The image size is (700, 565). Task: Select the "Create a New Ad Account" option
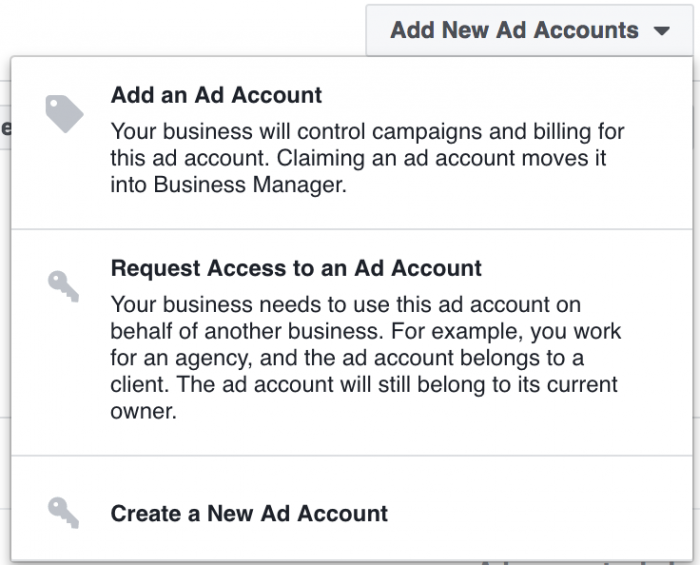tap(249, 514)
